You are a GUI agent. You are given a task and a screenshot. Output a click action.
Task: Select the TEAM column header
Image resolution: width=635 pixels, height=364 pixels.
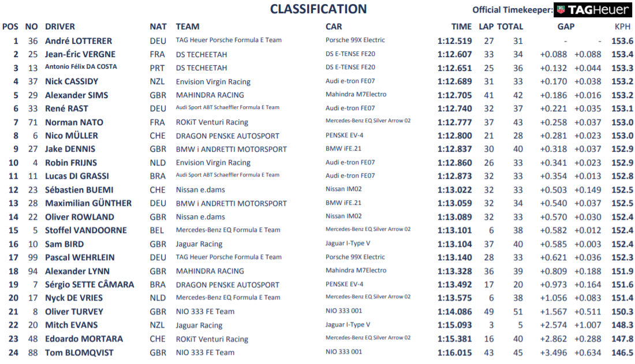[x=188, y=27]
